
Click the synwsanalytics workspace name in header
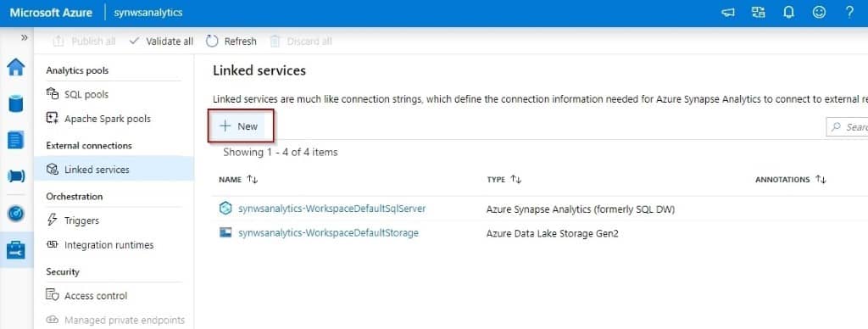[x=147, y=12]
